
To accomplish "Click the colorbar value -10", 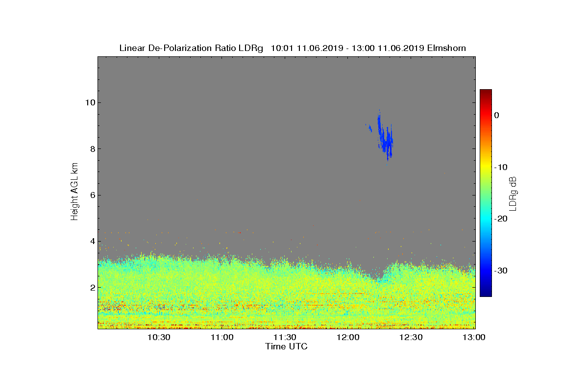I will click(501, 167).
